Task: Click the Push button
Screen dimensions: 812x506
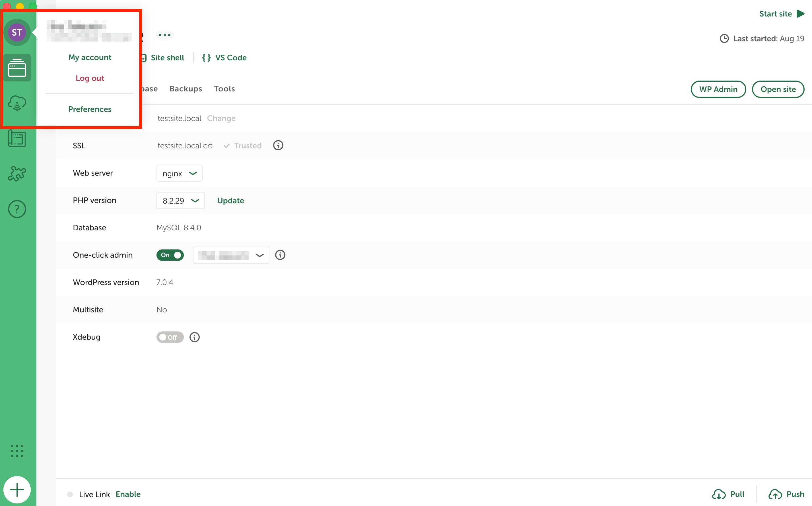Action: click(x=787, y=494)
